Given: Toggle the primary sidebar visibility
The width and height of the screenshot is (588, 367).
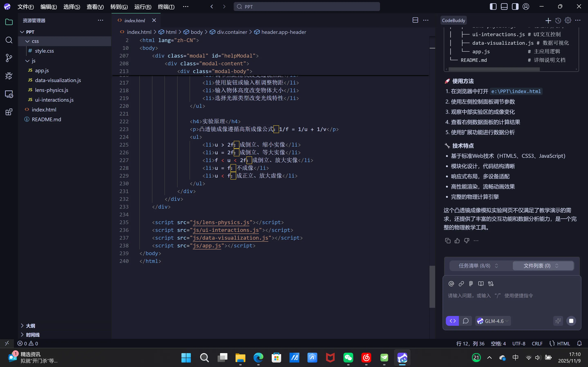Looking at the screenshot, I should pos(493,7).
